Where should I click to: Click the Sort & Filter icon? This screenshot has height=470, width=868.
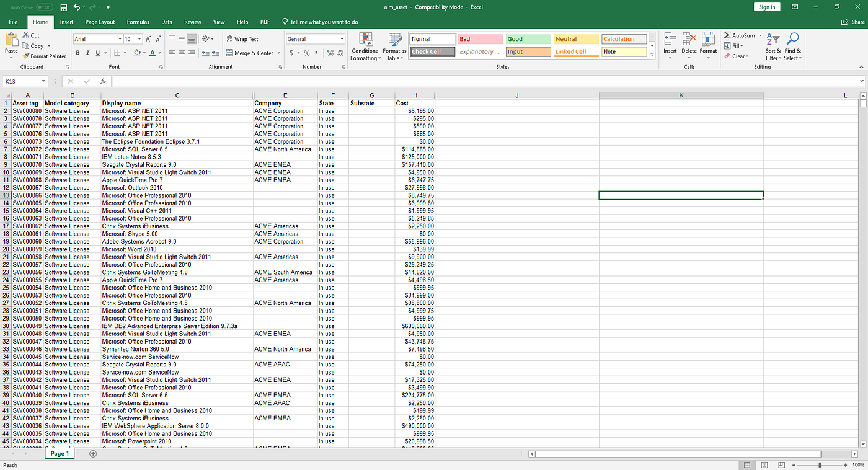[773, 46]
